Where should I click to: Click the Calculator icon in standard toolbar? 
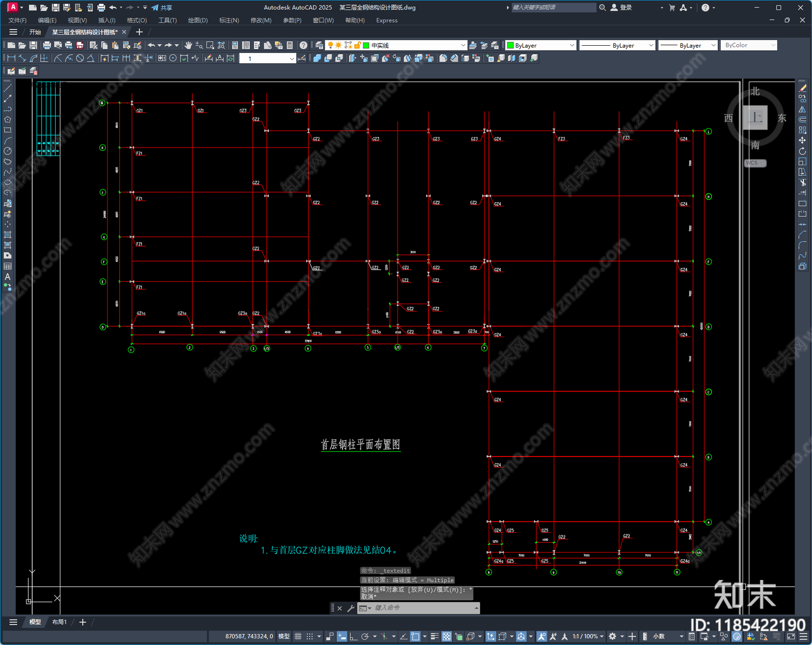(x=290, y=45)
